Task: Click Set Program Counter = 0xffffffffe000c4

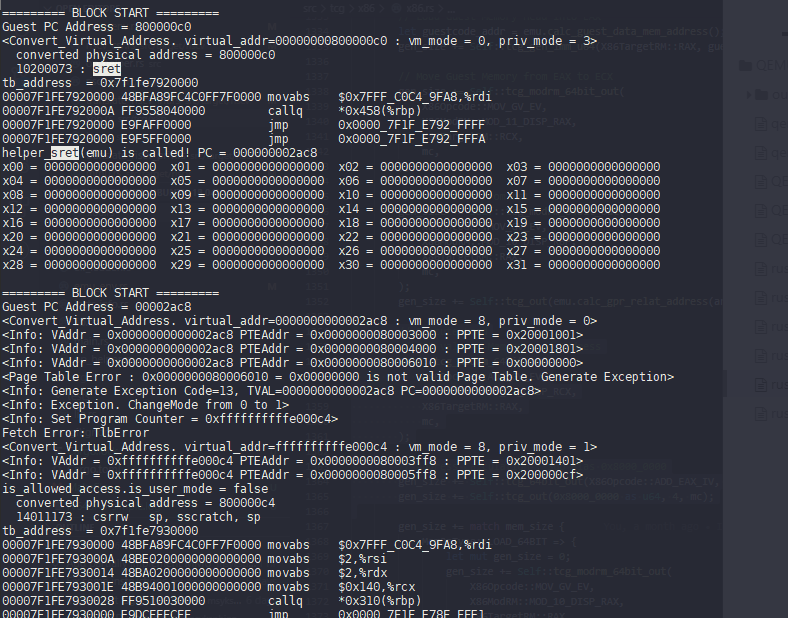Action: coord(170,419)
